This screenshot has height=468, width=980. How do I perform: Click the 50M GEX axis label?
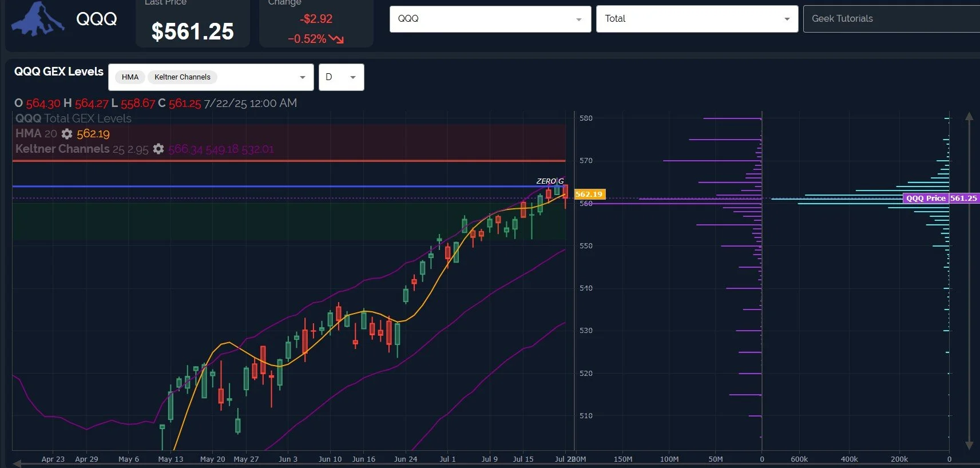pyautogui.click(x=716, y=459)
